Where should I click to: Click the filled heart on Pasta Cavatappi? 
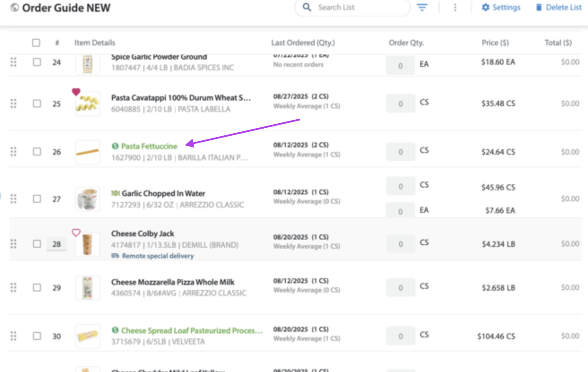pos(76,92)
